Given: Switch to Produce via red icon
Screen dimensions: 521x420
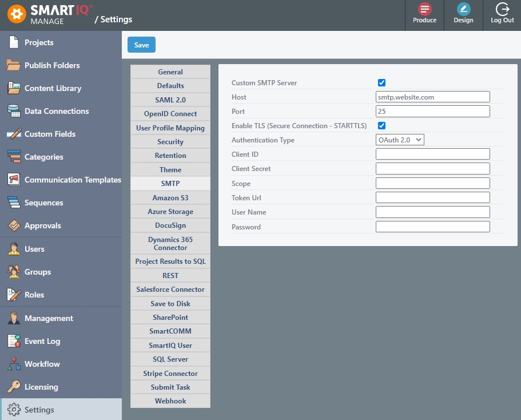Looking at the screenshot, I should pyautogui.click(x=425, y=9).
